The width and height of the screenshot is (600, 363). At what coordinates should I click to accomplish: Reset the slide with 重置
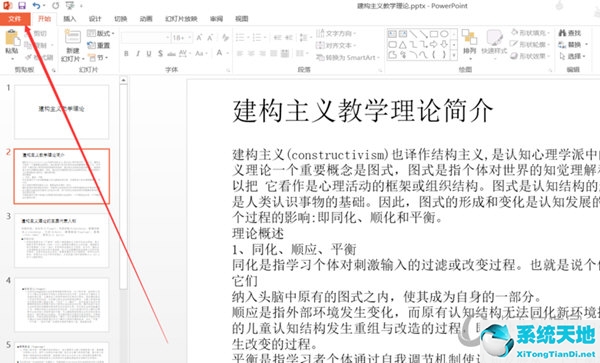99,45
